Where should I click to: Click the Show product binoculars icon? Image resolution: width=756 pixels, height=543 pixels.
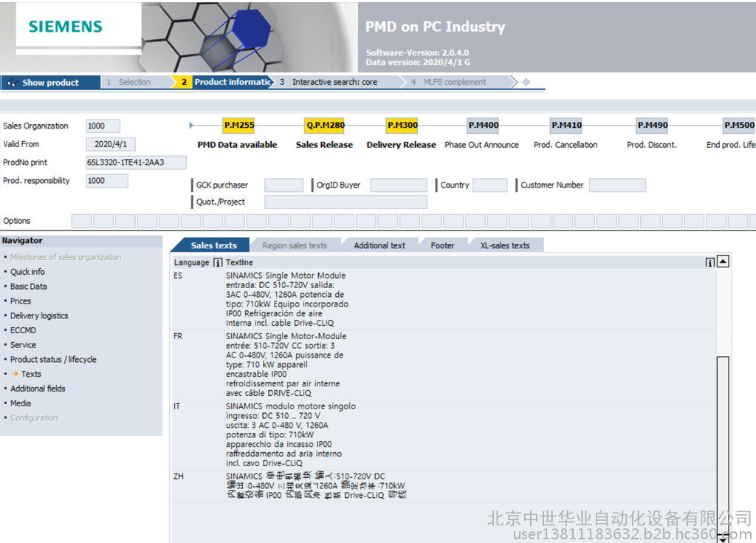[x=13, y=83]
